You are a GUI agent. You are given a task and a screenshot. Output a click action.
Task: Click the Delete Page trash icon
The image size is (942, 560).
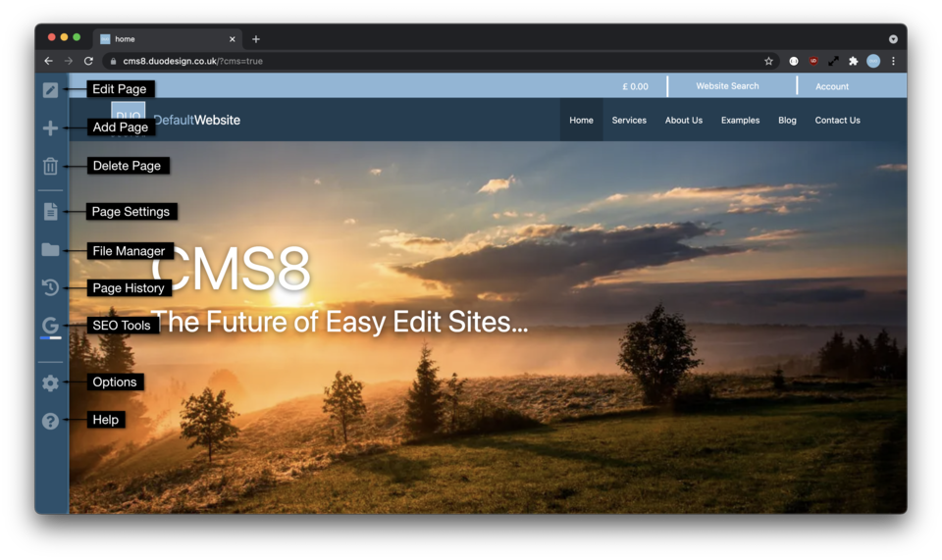click(x=50, y=167)
